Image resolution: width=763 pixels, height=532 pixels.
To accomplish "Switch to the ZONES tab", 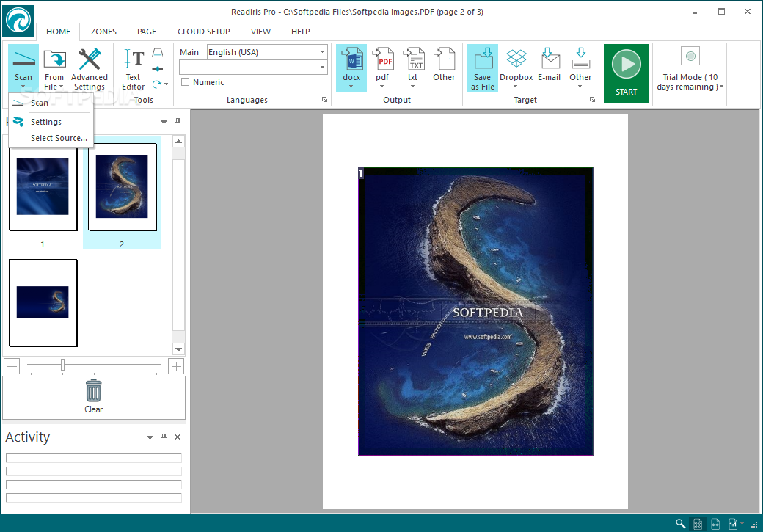I will pyautogui.click(x=103, y=32).
